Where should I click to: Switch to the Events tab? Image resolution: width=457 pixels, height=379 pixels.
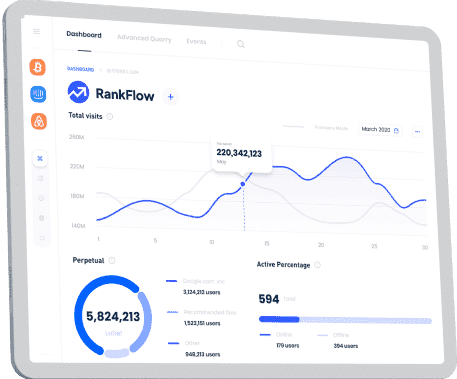[x=196, y=42]
